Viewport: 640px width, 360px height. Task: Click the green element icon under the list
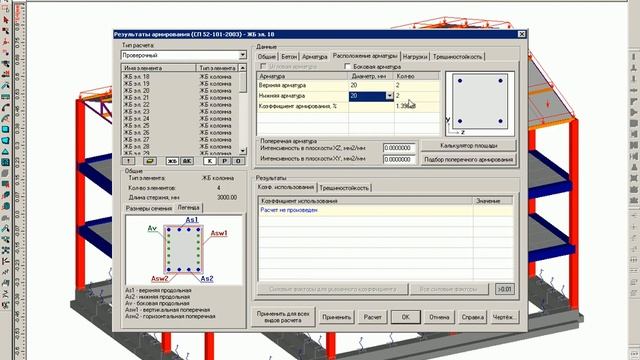pos(149,161)
